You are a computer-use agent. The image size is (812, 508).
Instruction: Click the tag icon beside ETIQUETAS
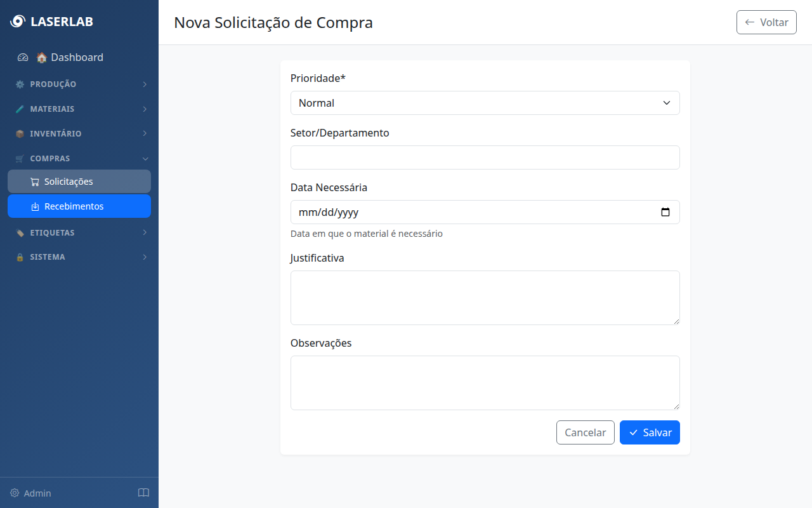coord(19,232)
